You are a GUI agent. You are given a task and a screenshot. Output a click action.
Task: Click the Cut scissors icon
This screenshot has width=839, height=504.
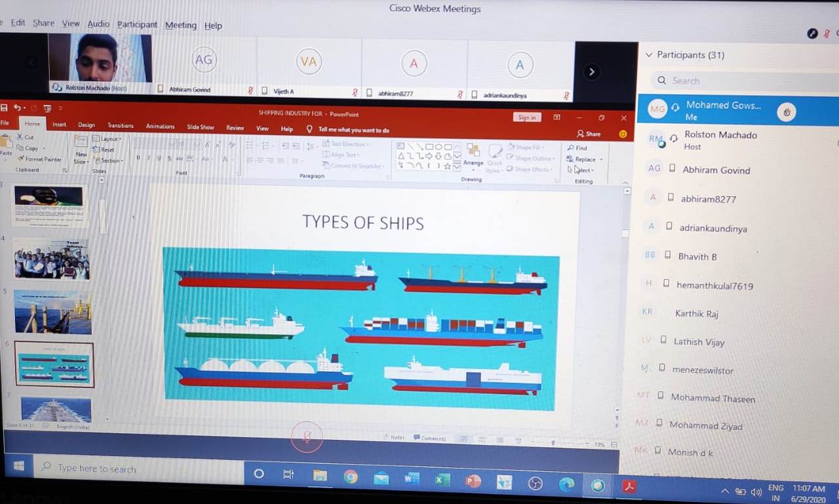[x=20, y=138]
